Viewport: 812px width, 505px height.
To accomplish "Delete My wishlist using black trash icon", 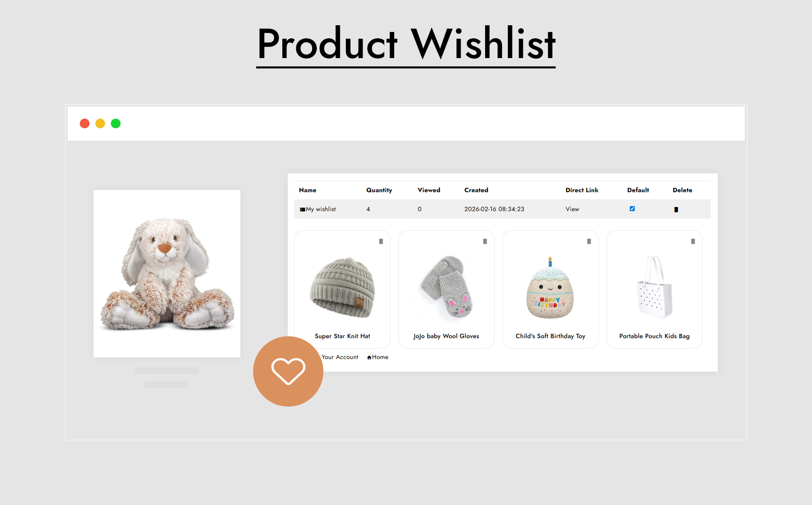I will click(x=676, y=210).
